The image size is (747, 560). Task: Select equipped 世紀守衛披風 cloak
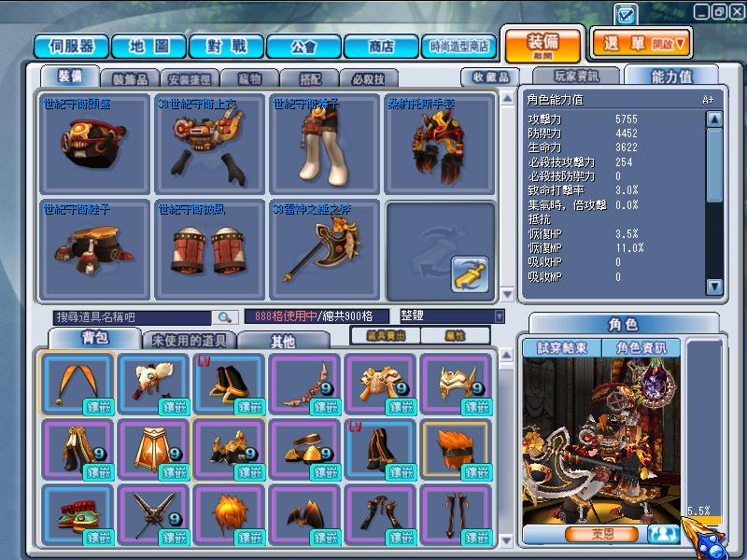click(x=209, y=249)
